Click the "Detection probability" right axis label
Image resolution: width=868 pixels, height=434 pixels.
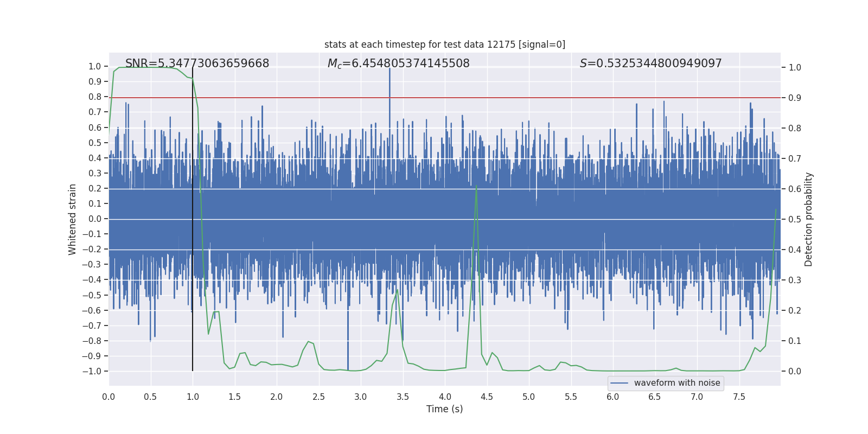pyautogui.click(x=808, y=219)
